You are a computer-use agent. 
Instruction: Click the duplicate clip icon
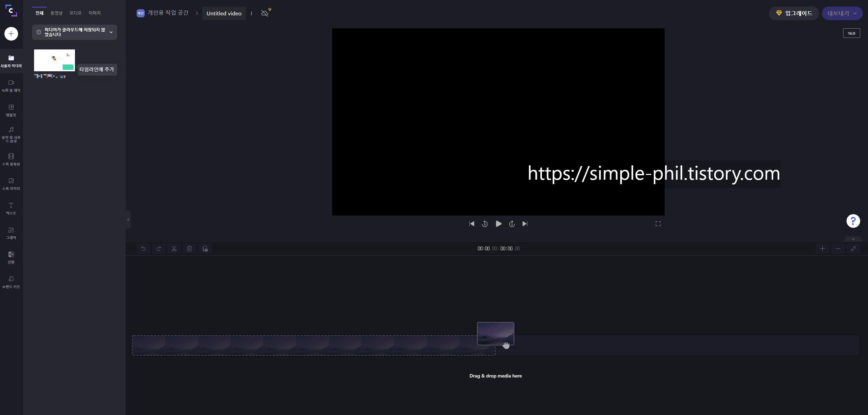coord(205,249)
